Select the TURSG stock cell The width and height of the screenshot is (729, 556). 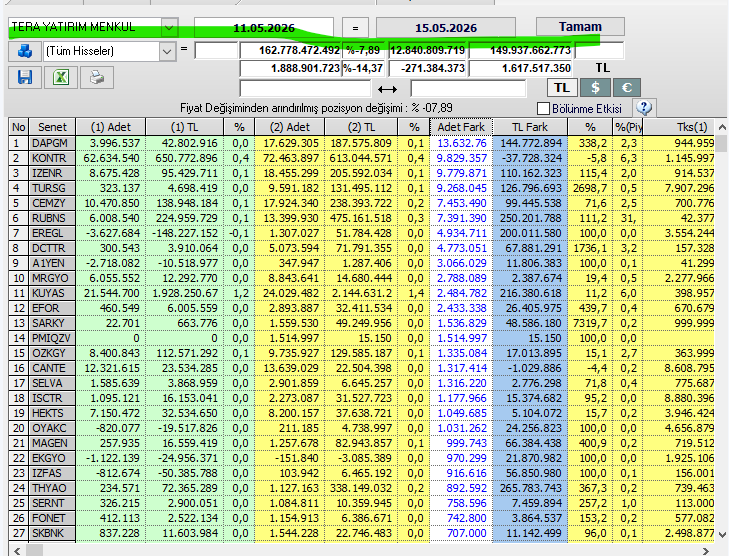tap(52, 188)
